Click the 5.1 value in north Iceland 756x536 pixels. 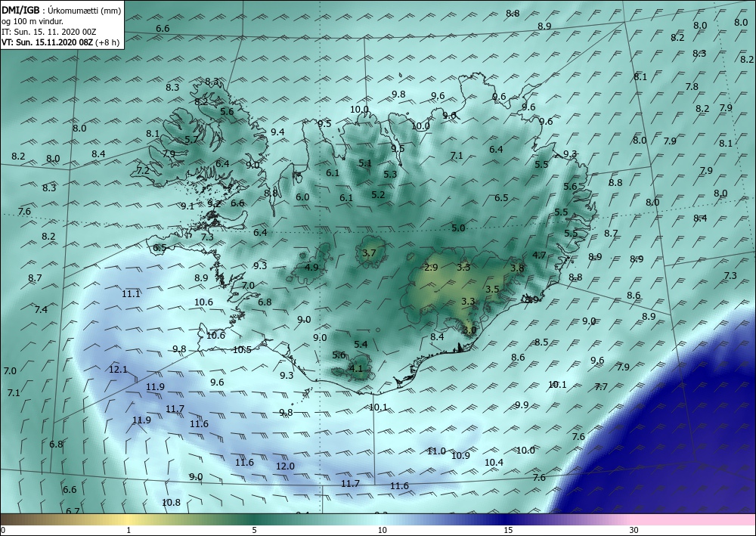[x=365, y=163]
